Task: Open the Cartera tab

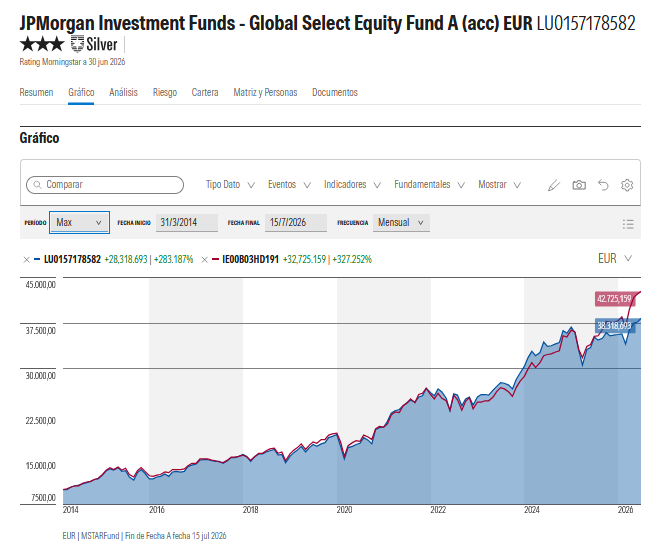Action: [205, 92]
